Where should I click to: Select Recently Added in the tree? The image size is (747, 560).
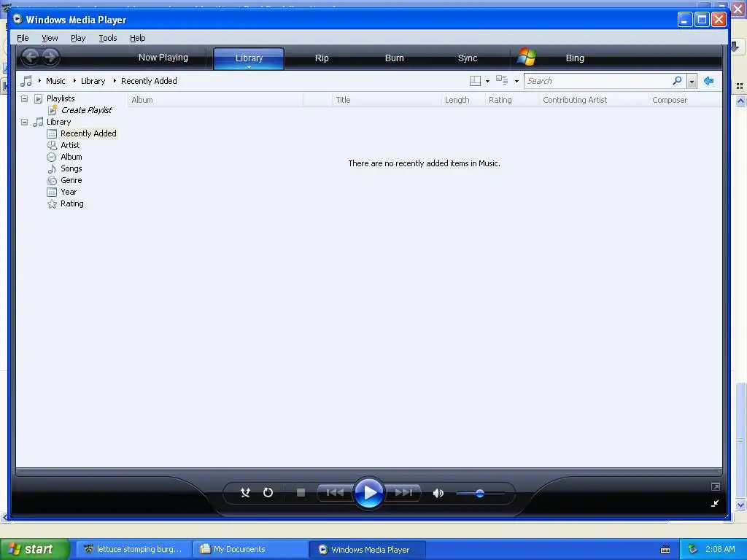coord(88,133)
